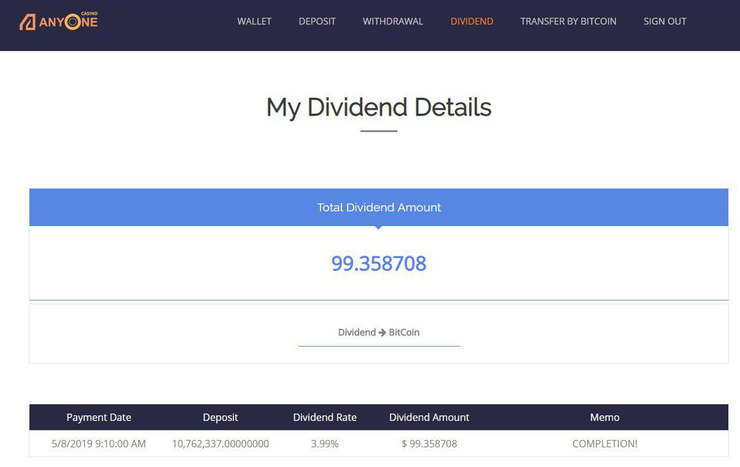Click SIGN OUT in the navigation
Screen dimensions: 740x467
[x=664, y=21]
